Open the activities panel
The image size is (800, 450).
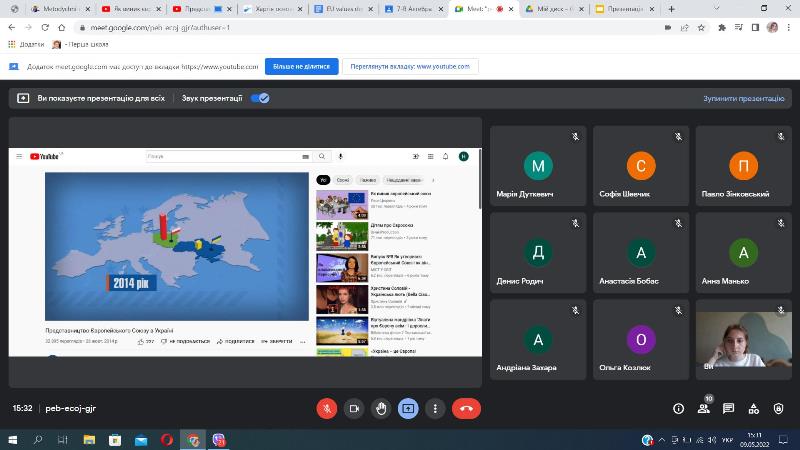(755, 408)
